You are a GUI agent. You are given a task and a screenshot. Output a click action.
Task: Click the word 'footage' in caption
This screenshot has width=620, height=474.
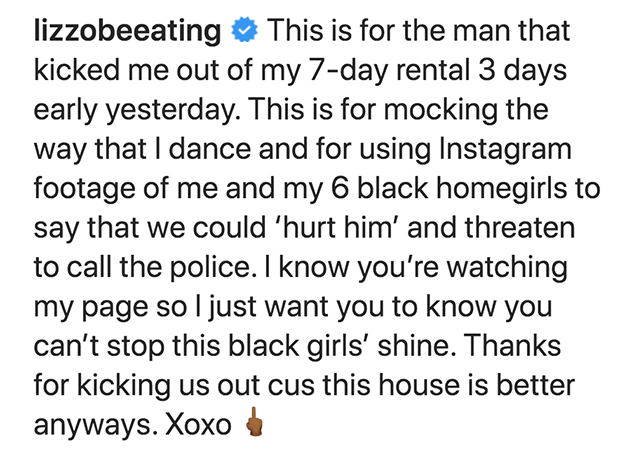click(x=87, y=189)
